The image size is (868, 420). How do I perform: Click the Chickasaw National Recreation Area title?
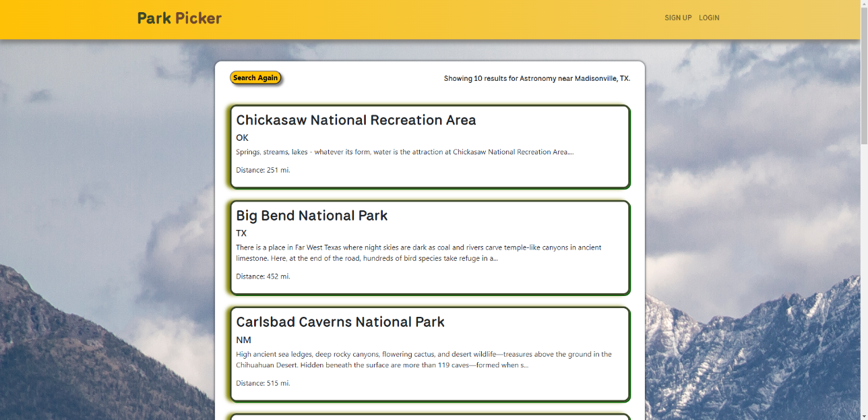[356, 120]
